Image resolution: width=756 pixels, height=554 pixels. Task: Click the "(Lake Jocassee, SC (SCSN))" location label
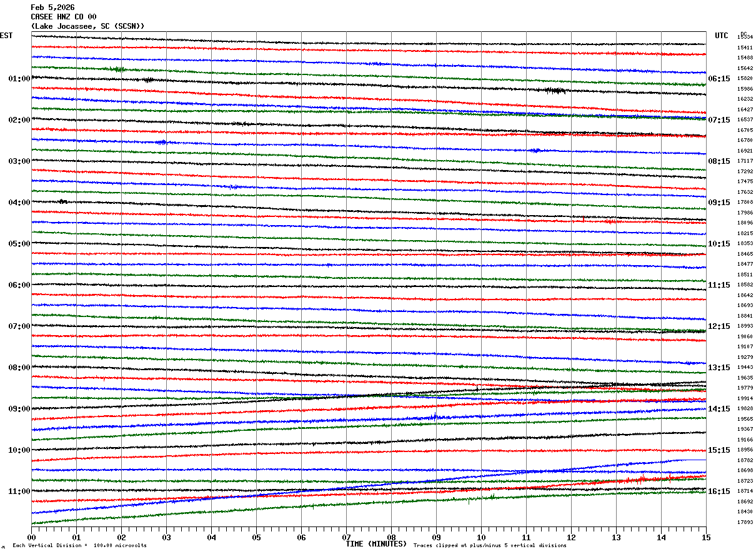click(88, 26)
